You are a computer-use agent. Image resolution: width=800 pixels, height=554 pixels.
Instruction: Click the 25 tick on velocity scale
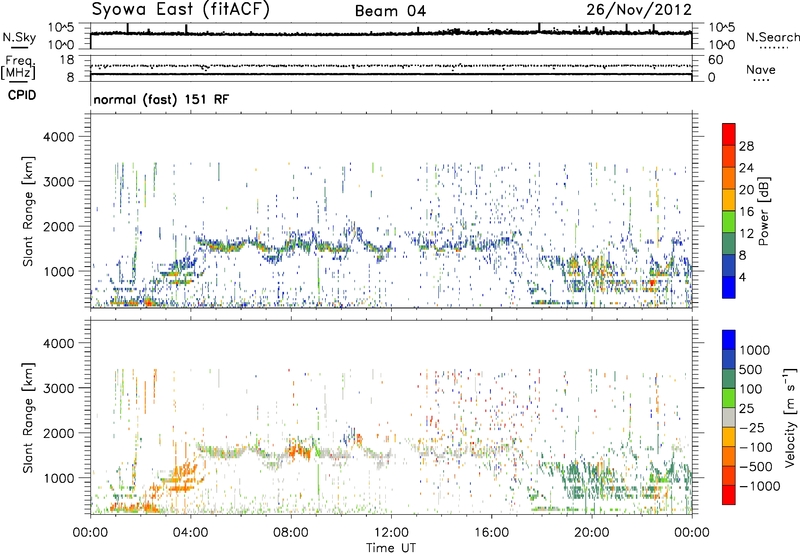click(746, 408)
